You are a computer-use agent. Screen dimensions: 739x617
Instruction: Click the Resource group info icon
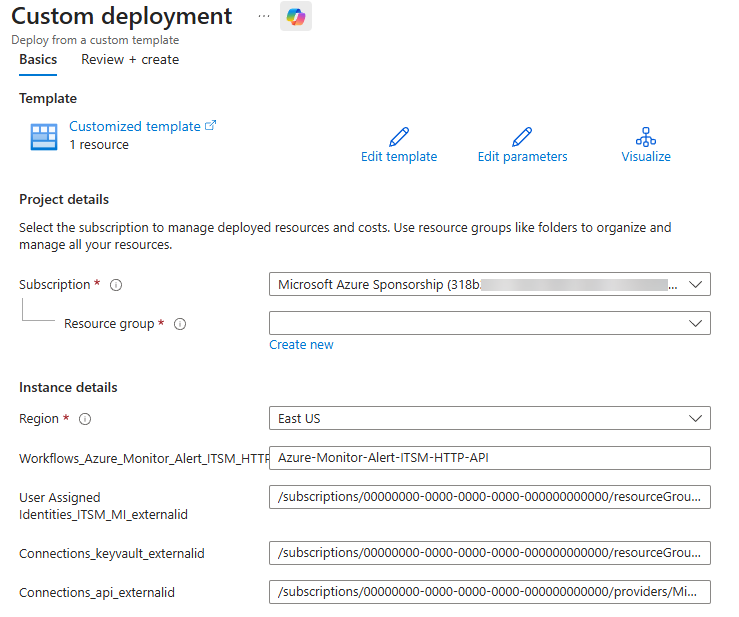(x=180, y=324)
